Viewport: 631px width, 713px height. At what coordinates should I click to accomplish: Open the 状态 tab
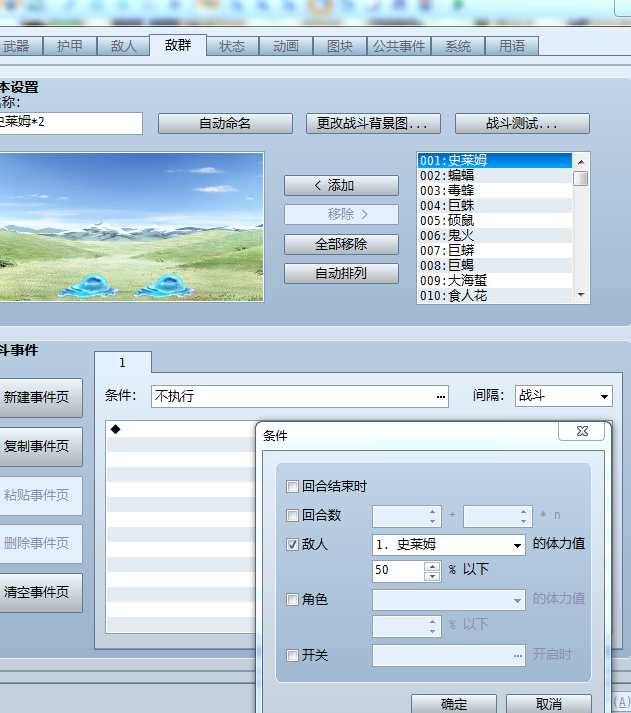pos(232,46)
